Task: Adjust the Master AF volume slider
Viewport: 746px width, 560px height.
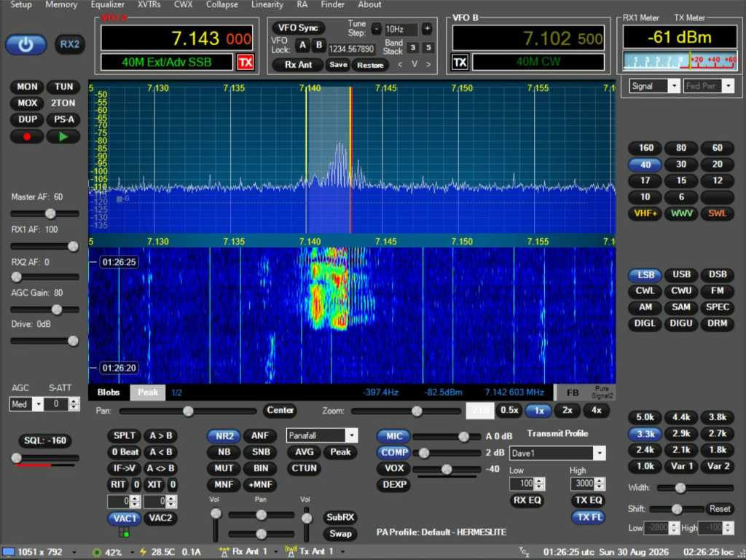Action: coord(44,214)
